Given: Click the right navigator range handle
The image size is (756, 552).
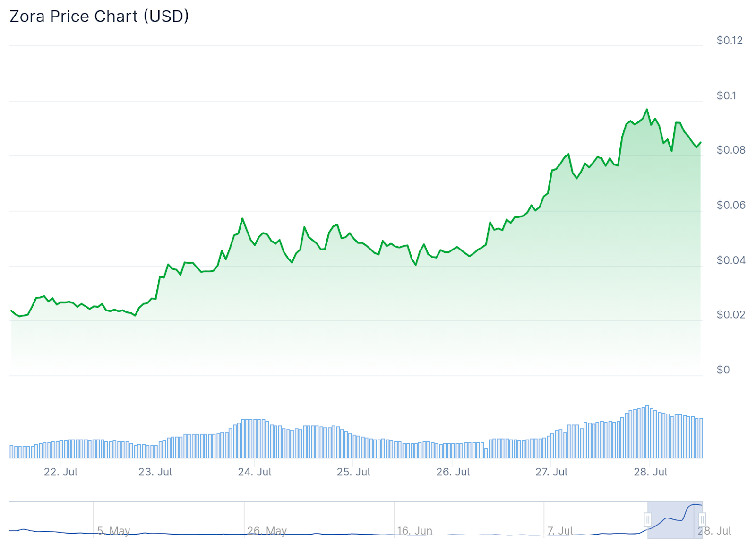Looking at the screenshot, I should (x=702, y=520).
